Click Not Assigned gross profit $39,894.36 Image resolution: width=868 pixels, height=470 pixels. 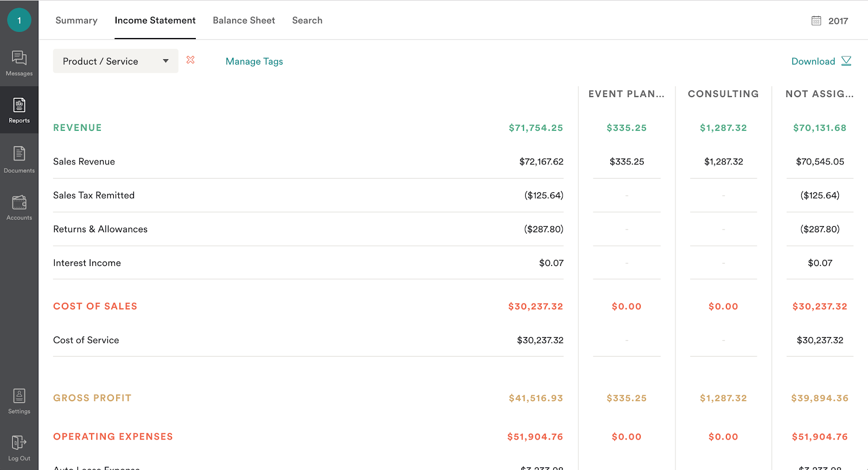tap(820, 398)
